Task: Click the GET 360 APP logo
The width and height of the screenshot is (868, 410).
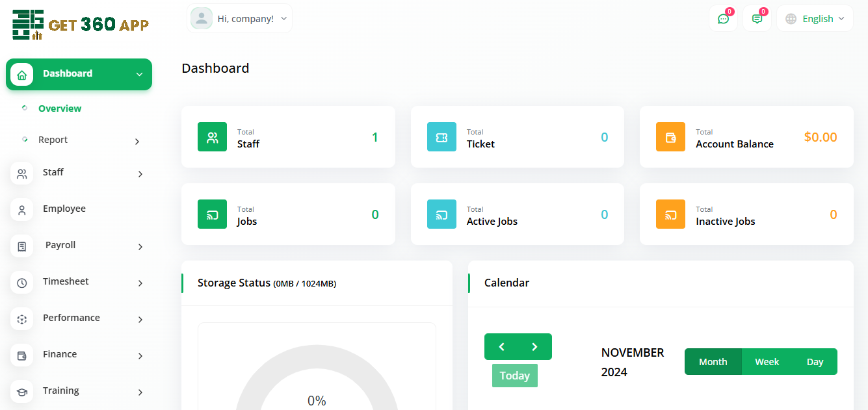Action: [81, 25]
